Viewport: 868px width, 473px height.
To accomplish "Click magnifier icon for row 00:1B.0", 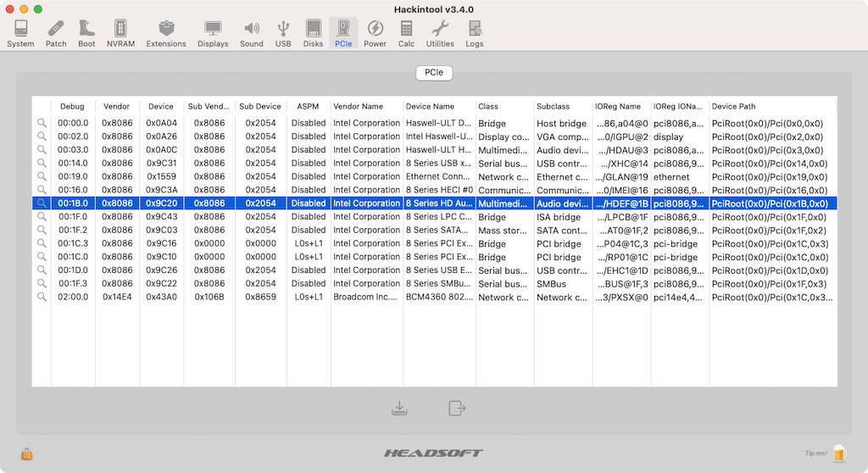I will [x=42, y=203].
